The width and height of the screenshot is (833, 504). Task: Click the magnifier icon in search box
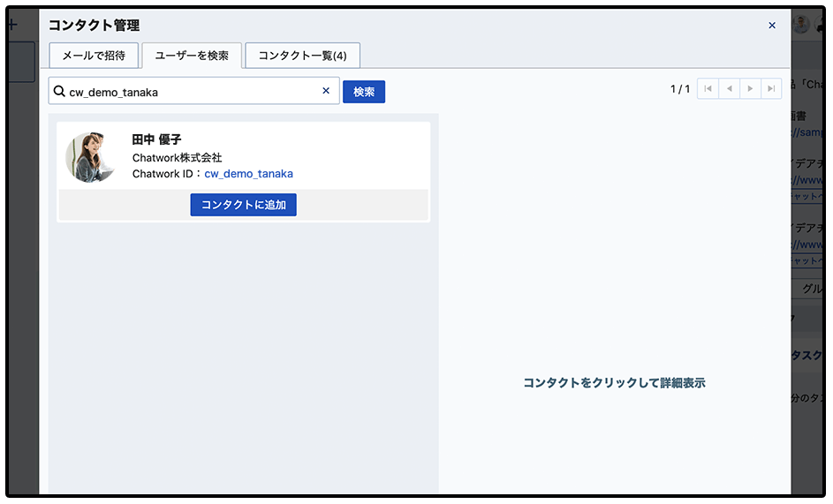coord(59,92)
